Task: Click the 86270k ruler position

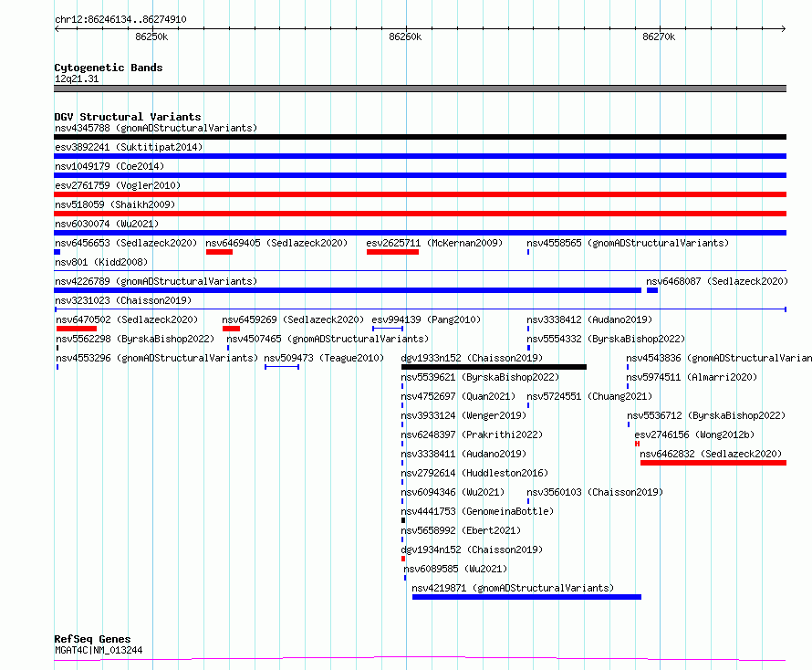Action: click(x=659, y=37)
